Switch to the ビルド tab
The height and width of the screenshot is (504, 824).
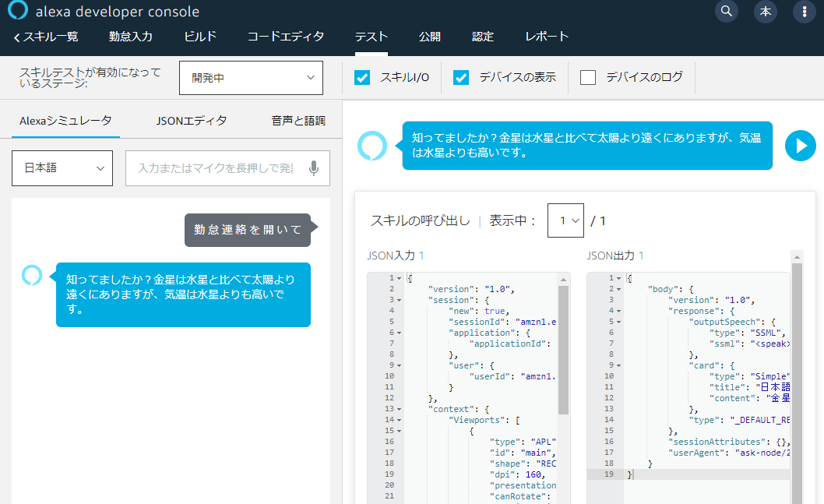(200, 37)
